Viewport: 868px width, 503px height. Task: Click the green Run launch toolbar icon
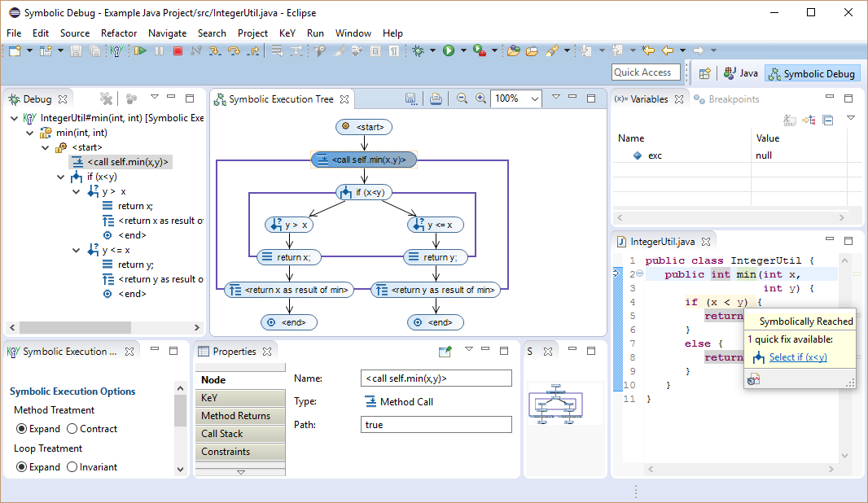pyautogui.click(x=449, y=51)
